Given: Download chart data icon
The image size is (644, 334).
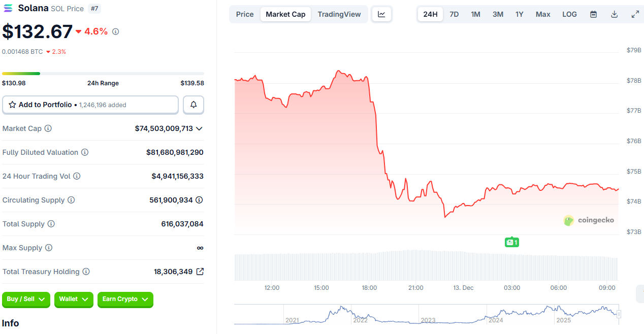Looking at the screenshot, I should tap(614, 14).
